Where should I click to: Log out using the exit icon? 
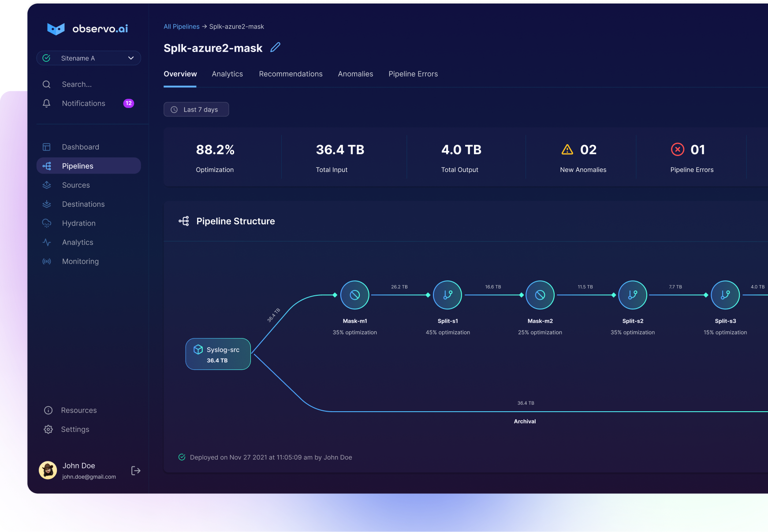(x=136, y=470)
